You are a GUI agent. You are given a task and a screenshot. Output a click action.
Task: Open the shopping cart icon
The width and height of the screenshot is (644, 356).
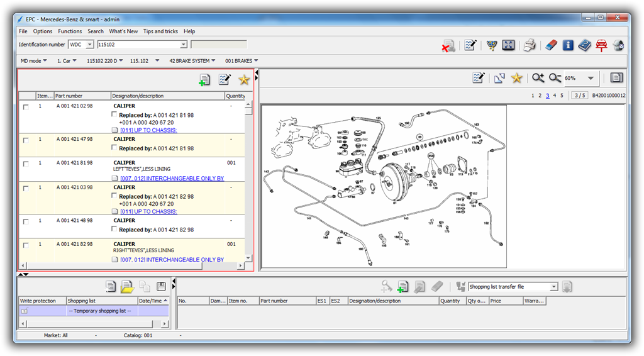(x=492, y=45)
